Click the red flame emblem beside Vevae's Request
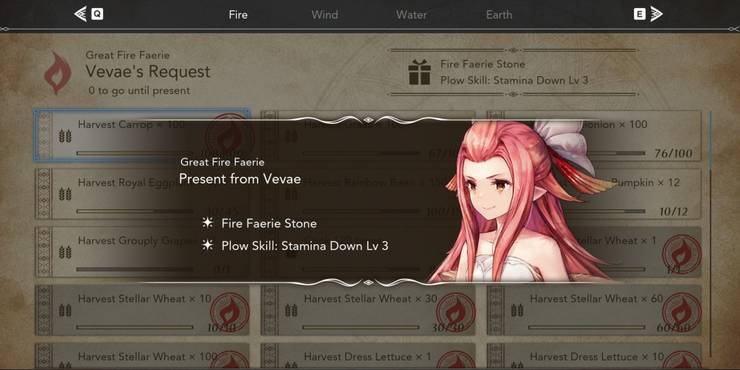Screen dimensions: 740x370 coord(58,73)
